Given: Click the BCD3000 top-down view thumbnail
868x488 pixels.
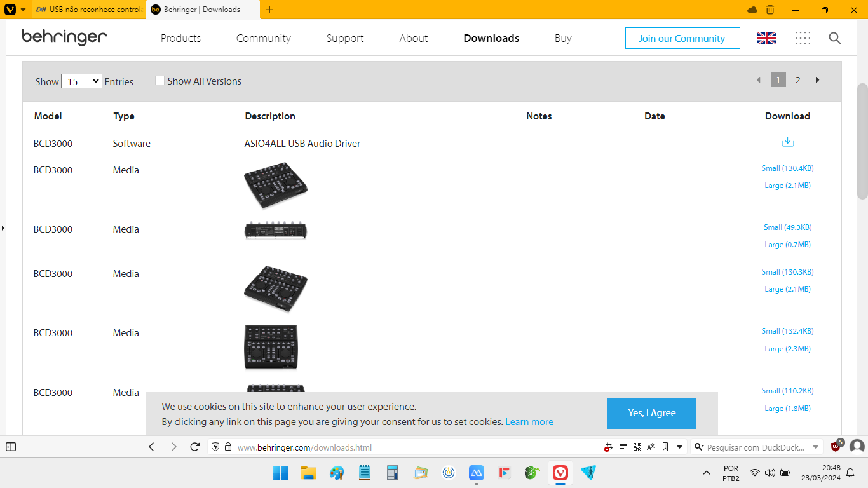Looking at the screenshot, I should [271, 347].
